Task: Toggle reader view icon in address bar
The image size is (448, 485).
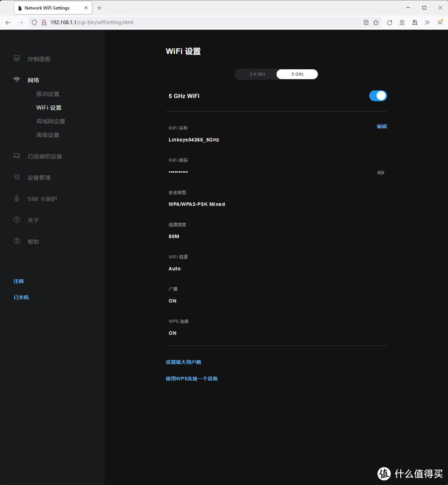Action: tap(366, 22)
